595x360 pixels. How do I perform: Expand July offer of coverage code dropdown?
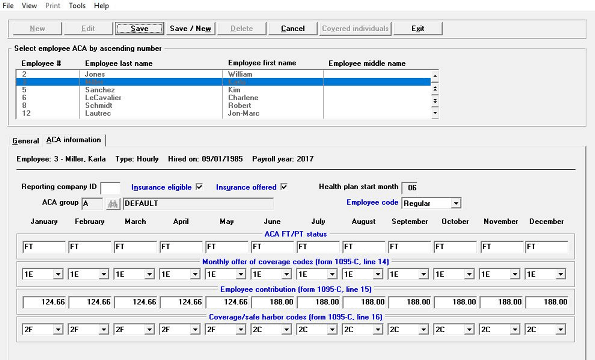[x=332, y=274]
